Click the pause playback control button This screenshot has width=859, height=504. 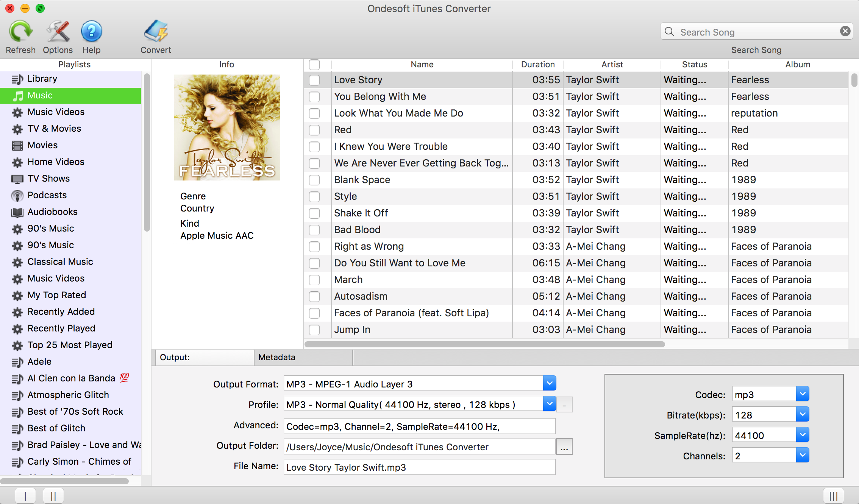(52, 495)
